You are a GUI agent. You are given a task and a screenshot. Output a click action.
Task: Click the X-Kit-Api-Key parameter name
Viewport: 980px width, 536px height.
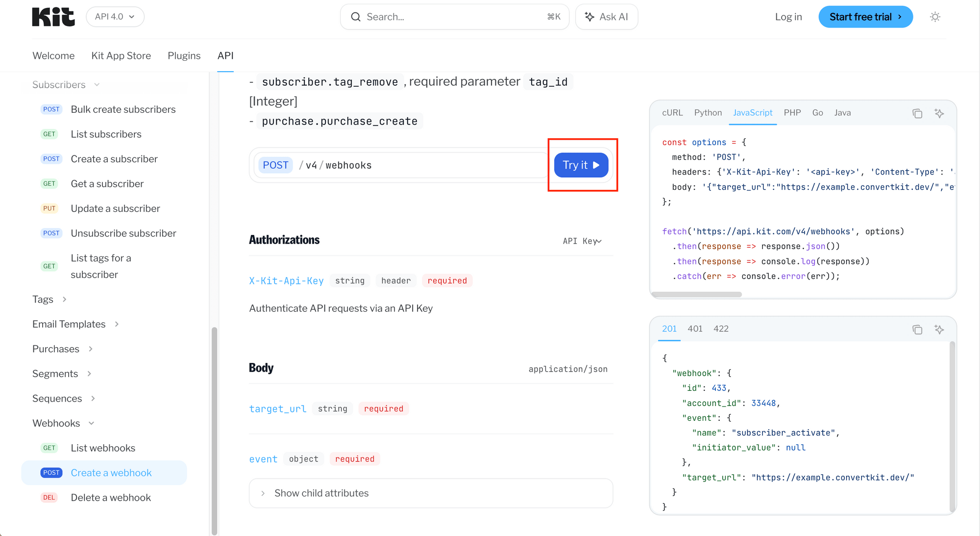[287, 281]
